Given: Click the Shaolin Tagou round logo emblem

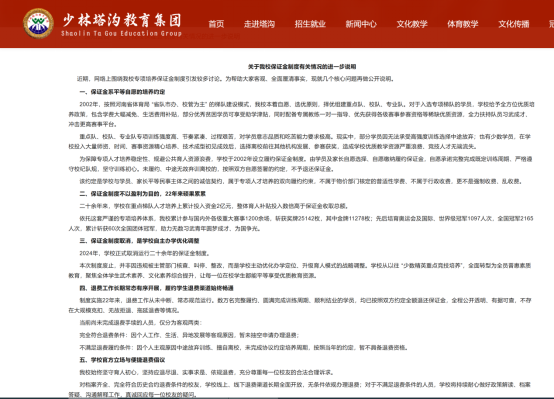Looking at the screenshot, I should 38,23.
